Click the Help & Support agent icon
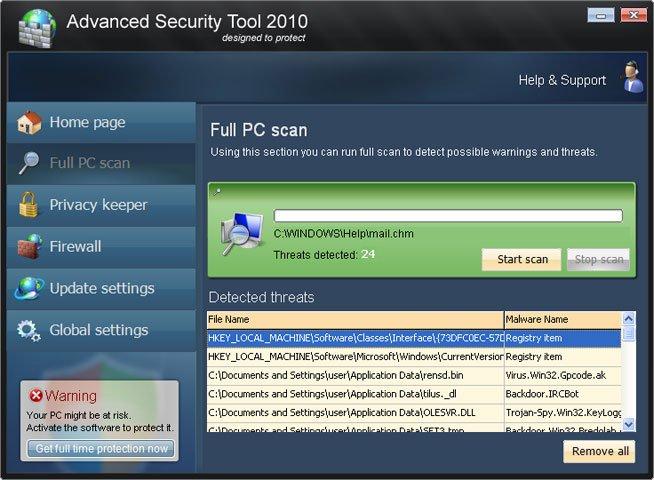The width and height of the screenshot is (654, 480). pos(633,77)
